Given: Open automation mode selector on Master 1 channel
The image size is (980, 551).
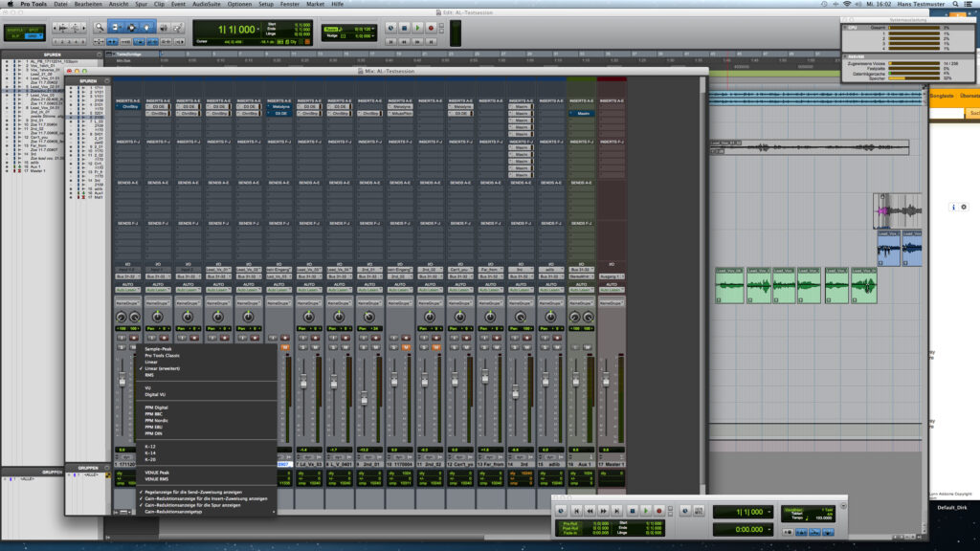Looking at the screenshot, I should [x=612, y=290].
